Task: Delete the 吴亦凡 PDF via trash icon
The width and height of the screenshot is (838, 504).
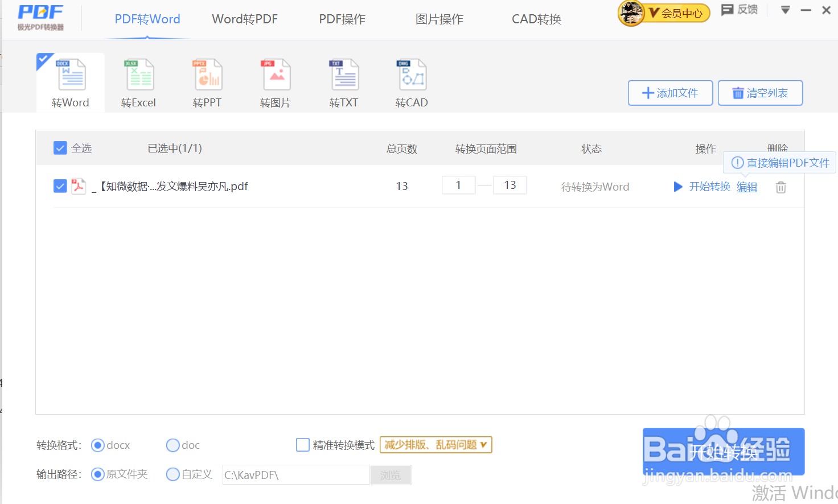Action: 781,187
